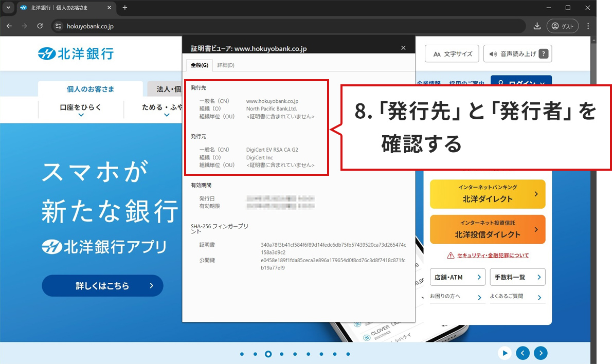The image size is (612, 364).
Task: Click the 店舗・ATM right chevron
Action: point(479,277)
